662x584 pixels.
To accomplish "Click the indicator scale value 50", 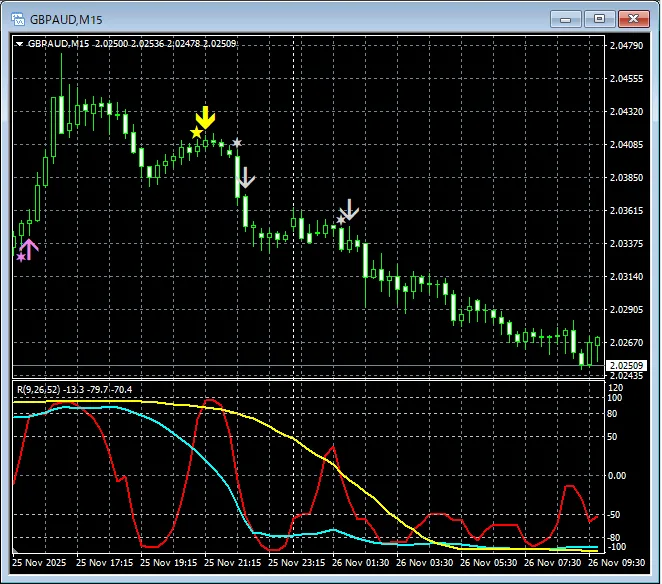I will [612, 437].
